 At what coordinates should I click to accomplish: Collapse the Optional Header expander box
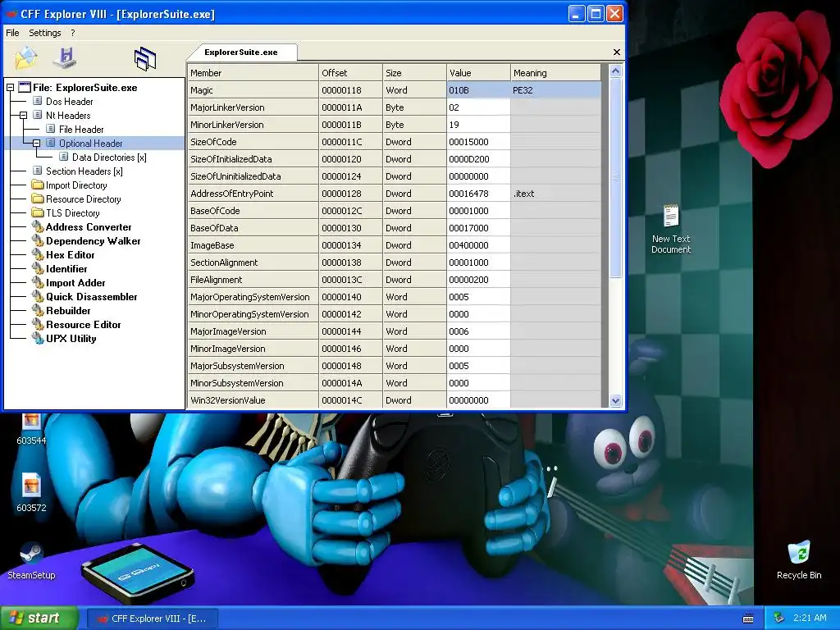(36, 143)
